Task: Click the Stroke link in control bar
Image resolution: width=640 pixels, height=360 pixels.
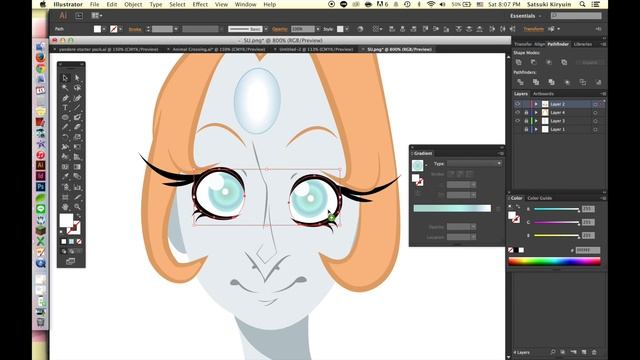Action: pos(135,29)
